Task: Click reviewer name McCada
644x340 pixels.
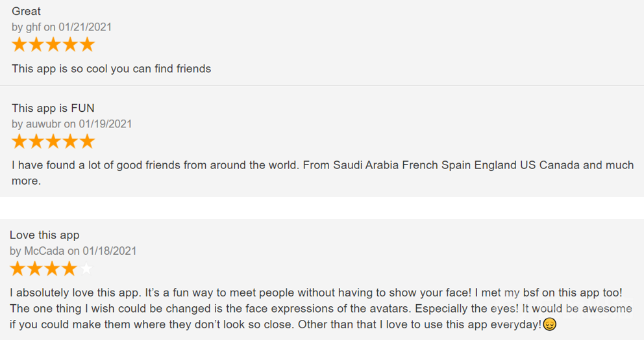Action: tap(43, 251)
